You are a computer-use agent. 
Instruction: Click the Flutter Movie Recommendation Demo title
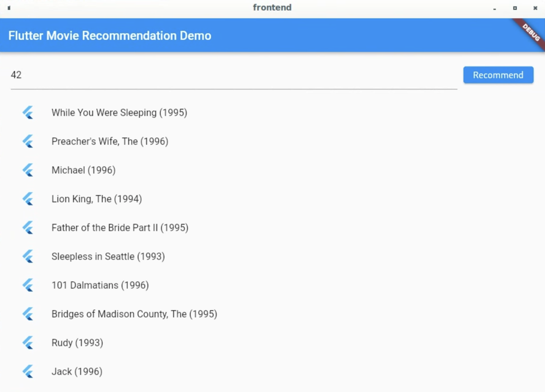(110, 36)
